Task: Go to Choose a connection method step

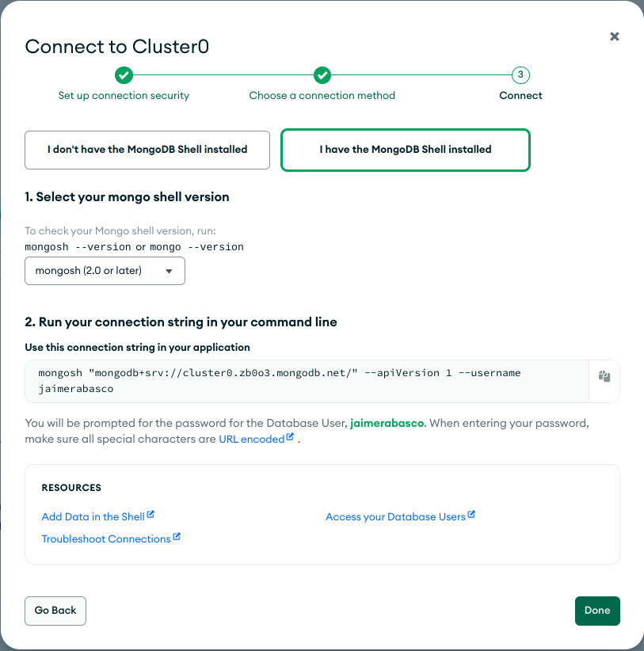Action: (322, 96)
